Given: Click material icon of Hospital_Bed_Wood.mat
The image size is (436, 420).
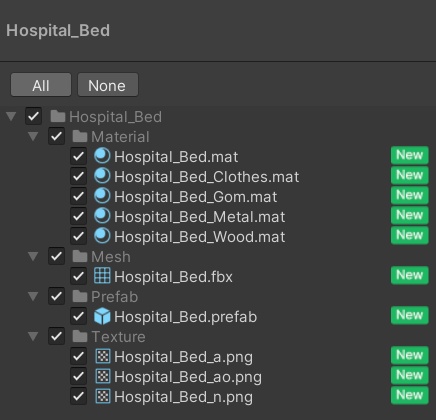Looking at the screenshot, I should pos(102,236).
